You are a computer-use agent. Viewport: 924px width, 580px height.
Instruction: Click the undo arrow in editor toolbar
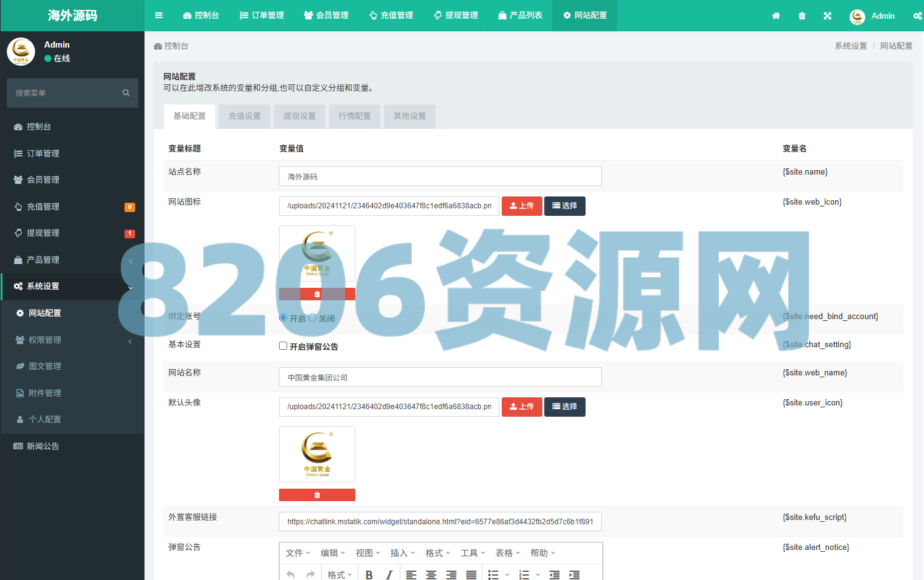tap(290, 574)
